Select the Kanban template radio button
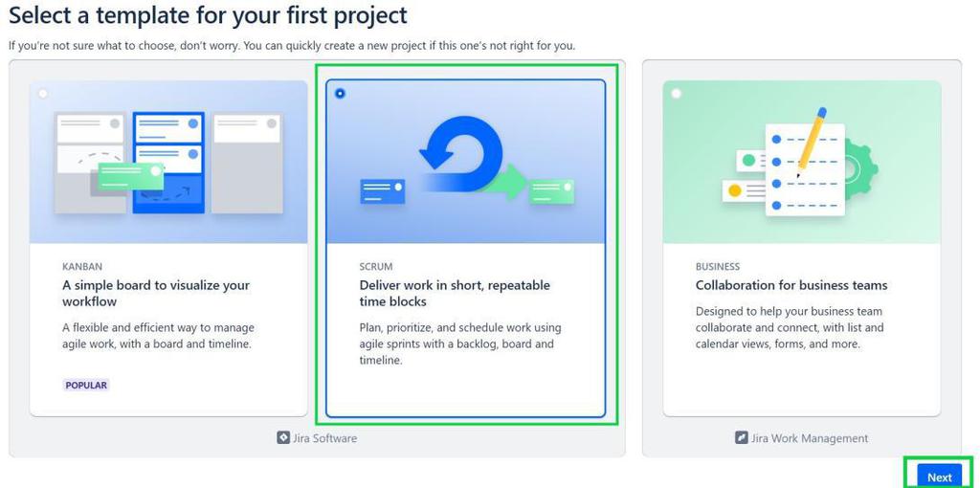This screenshot has height=488, width=980. (43, 94)
